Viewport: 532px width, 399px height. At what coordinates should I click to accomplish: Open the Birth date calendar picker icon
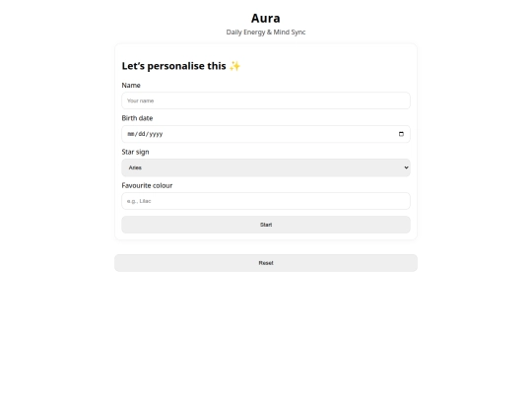click(401, 134)
